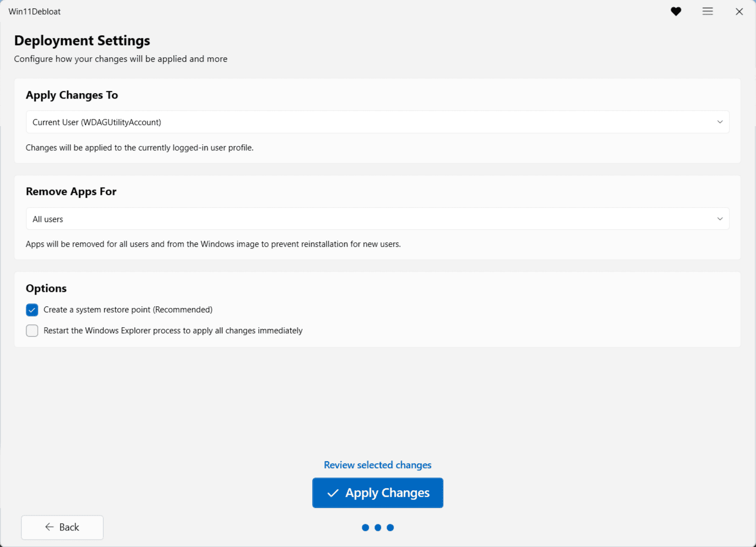Click the heart support icon
The image size is (756, 547).
click(x=676, y=12)
